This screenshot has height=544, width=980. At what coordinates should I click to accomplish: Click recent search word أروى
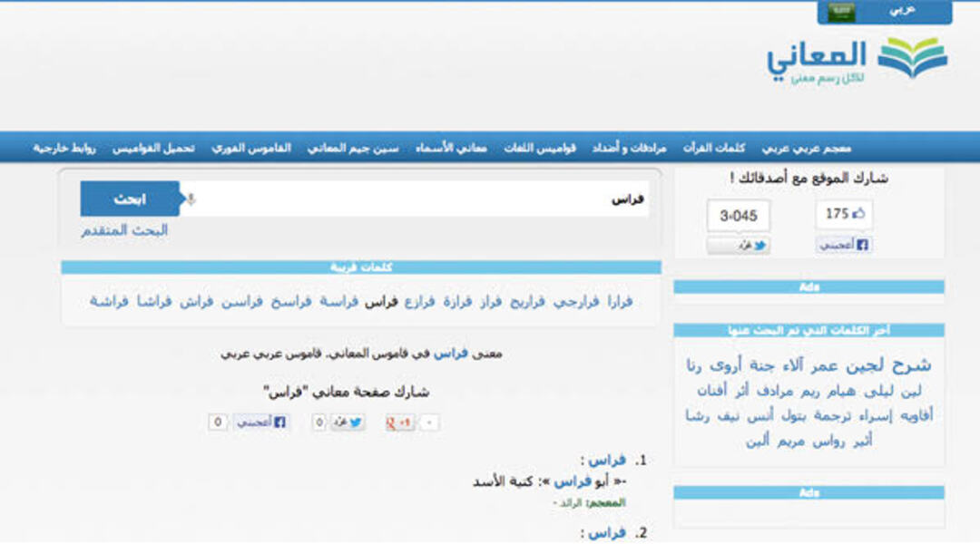pyautogui.click(x=726, y=365)
